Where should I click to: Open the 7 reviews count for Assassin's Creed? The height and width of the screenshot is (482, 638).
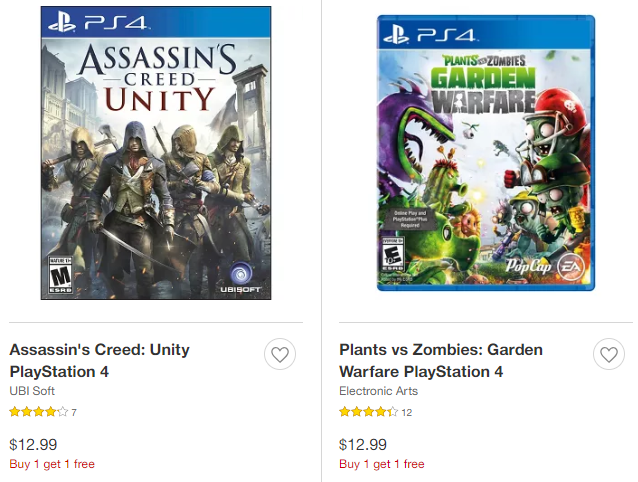click(74, 412)
